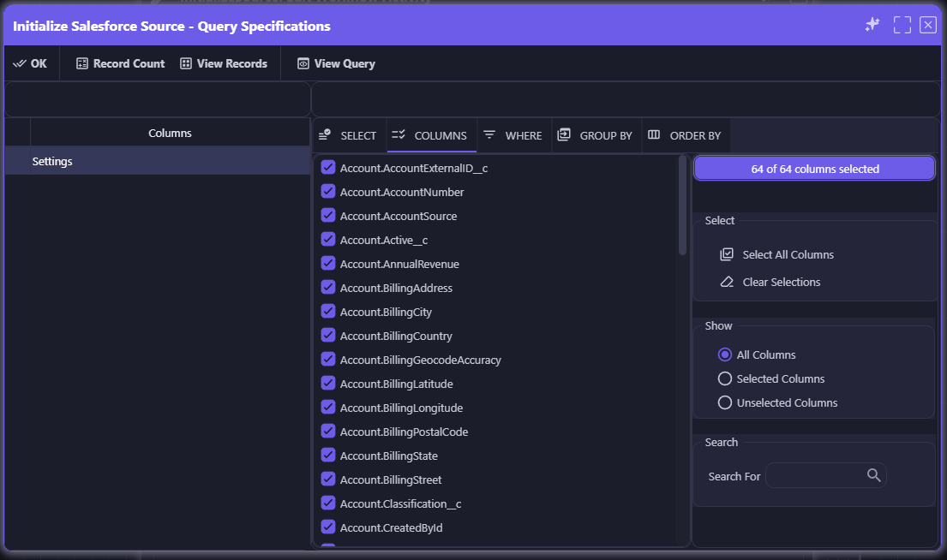Uncheck Account.BillingCity checkbox
947x560 pixels.
click(x=328, y=312)
